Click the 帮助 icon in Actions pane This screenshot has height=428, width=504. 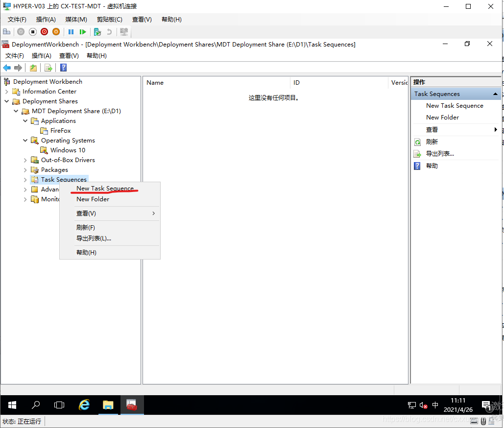tap(417, 166)
